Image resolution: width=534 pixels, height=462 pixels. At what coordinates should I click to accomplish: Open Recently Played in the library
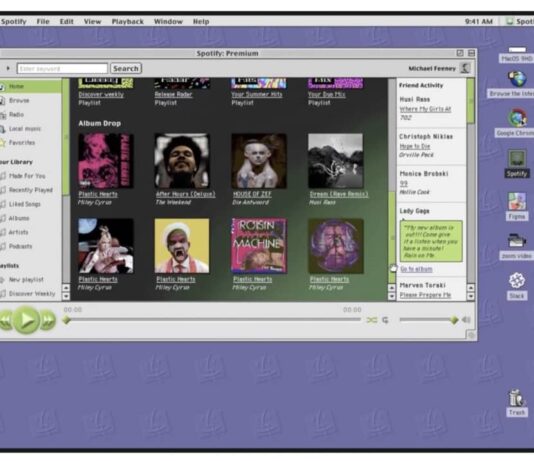31,190
